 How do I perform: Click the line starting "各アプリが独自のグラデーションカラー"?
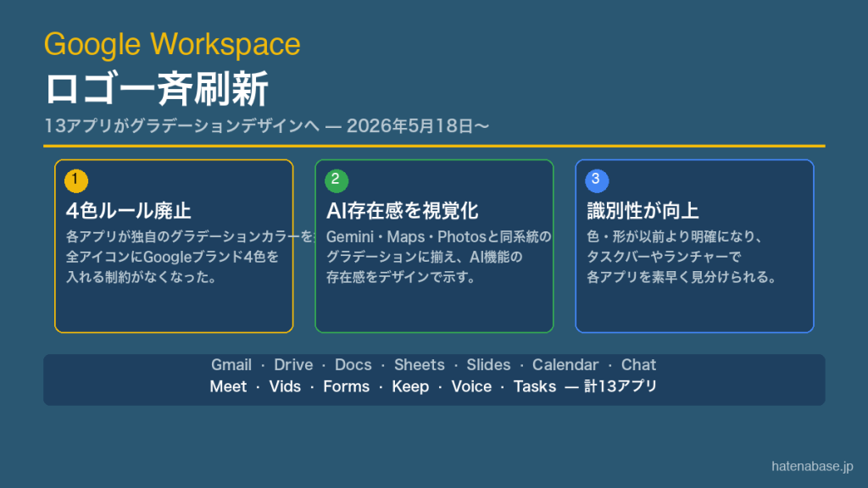click(x=191, y=237)
